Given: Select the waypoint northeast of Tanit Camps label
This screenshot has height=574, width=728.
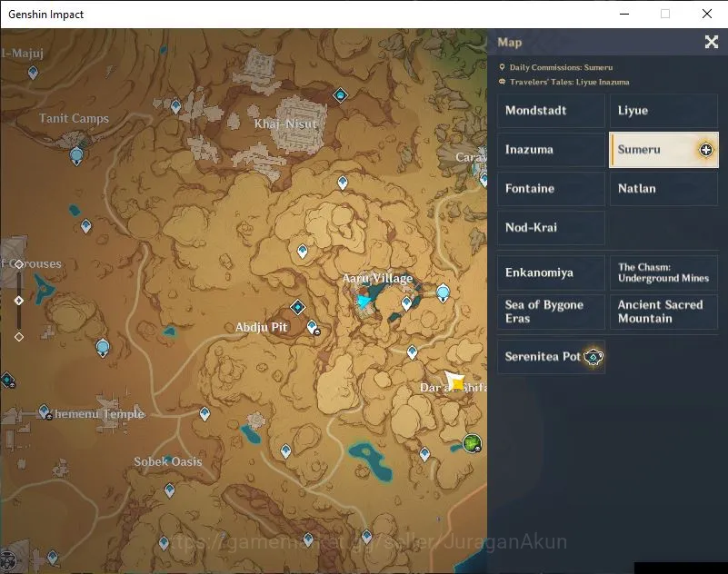Looking at the screenshot, I should [175, 107].
